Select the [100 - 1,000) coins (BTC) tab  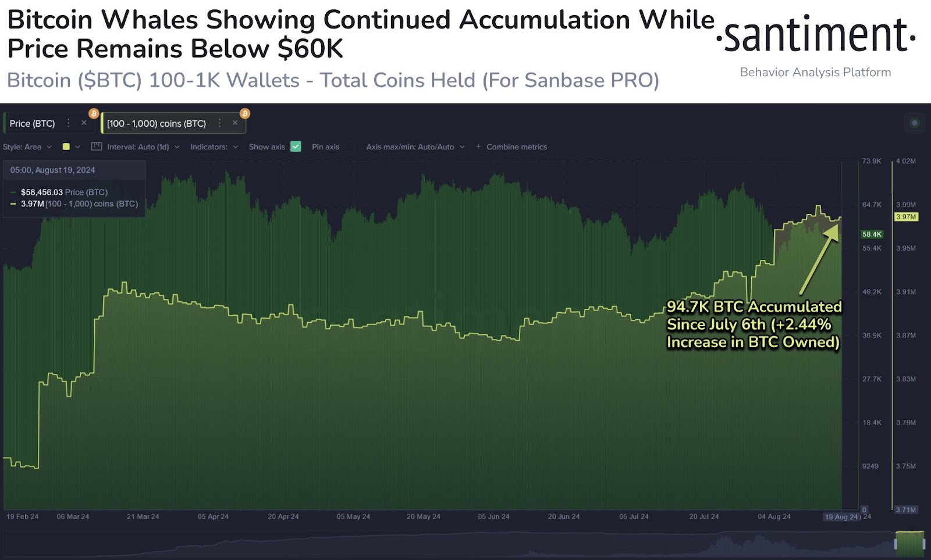(157, 123)
